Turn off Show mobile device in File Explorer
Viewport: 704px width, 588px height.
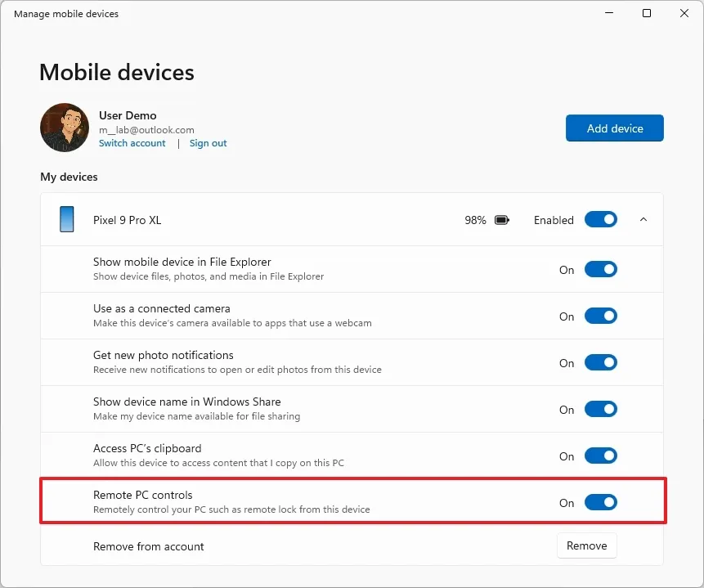coord(601,269)
